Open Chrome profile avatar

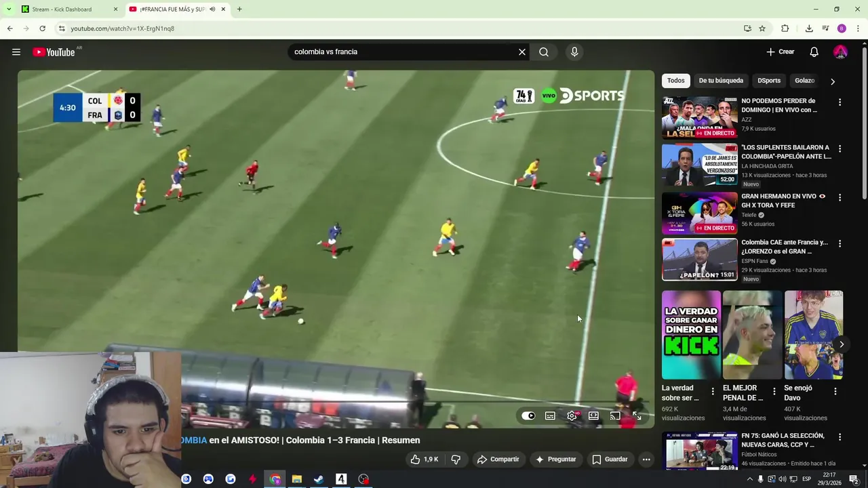842,28
